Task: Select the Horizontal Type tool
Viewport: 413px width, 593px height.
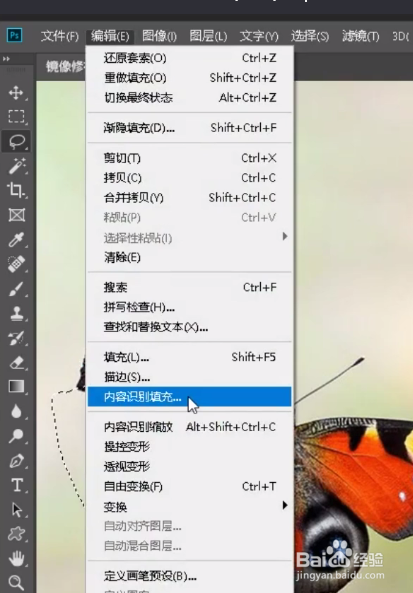Action: pyautogui.click(x=16, y=485)
